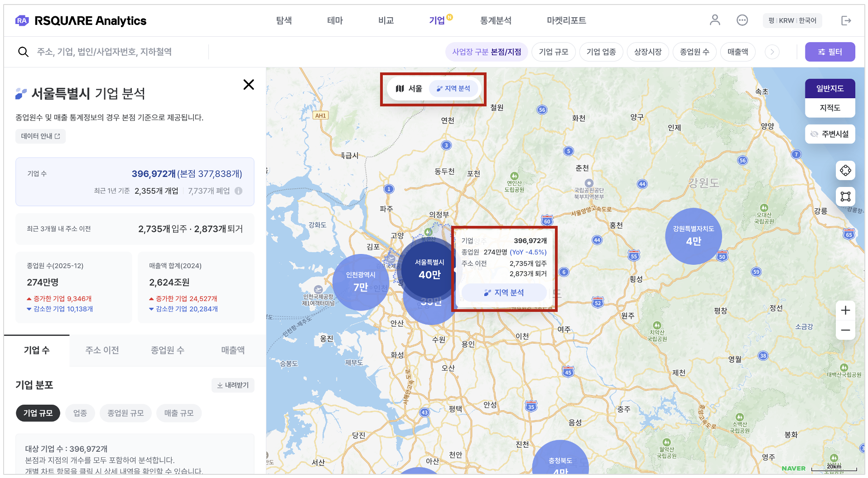Switch map to 지적도 view

(829, 108)
